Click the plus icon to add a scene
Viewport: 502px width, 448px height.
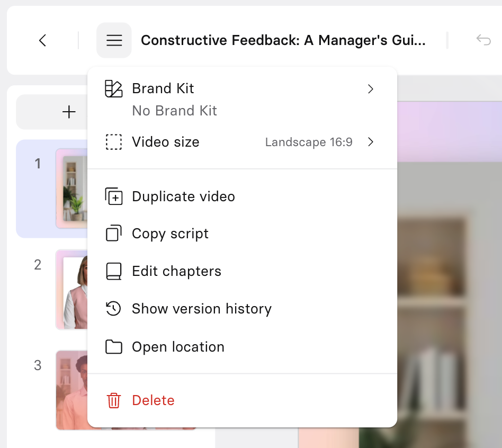pos(69,112)
